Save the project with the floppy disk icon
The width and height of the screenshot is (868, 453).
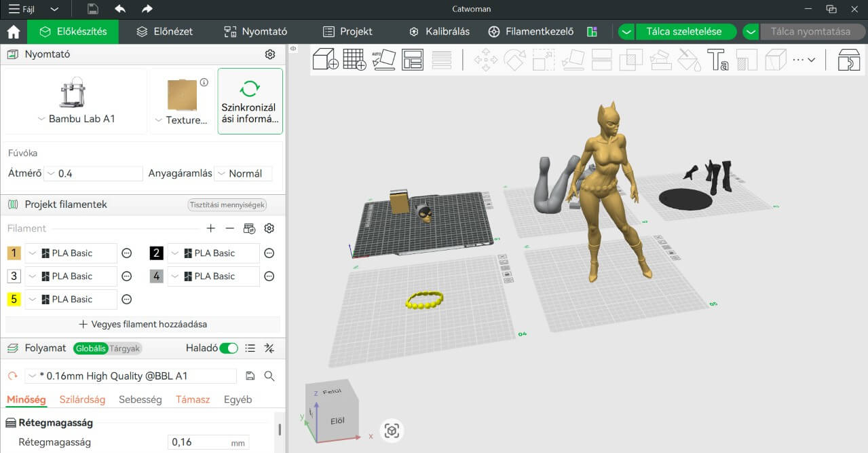tap(93, 9)
